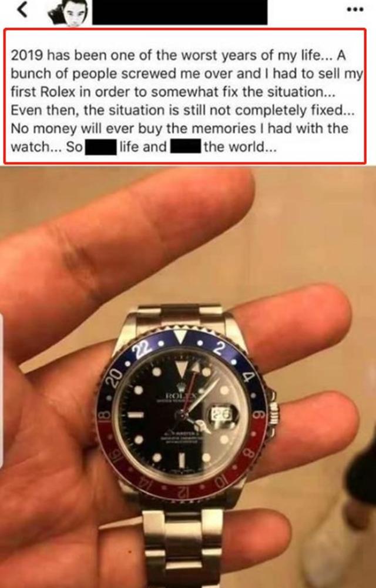This screenshot has width=376, height=588.
Task: Click the white triangle on the blue bezel
Action: pyautogui.click(x=180, y=336)
